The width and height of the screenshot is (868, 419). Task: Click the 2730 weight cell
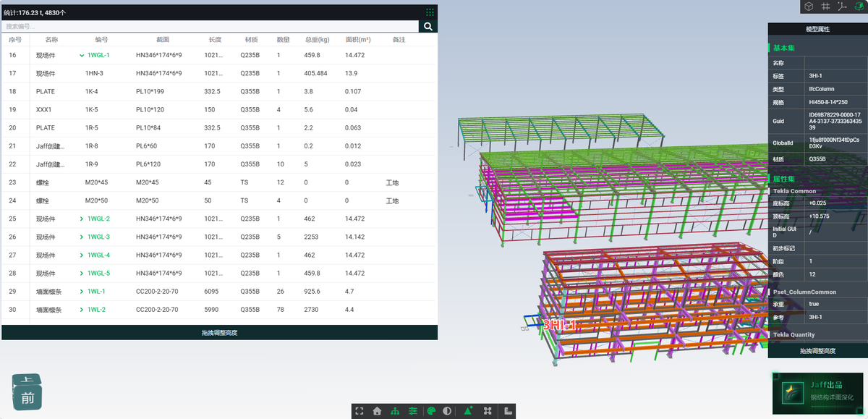tap(312, 310)
